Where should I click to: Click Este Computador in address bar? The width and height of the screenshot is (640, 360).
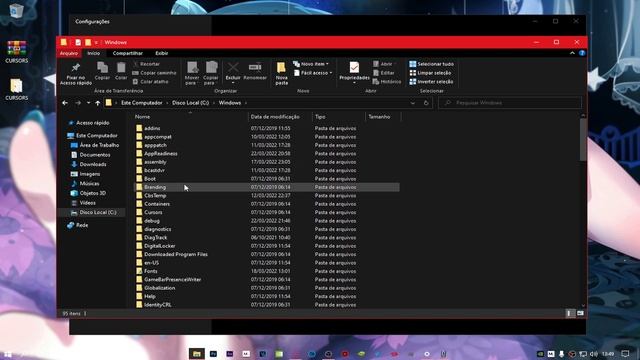[142, 103]
